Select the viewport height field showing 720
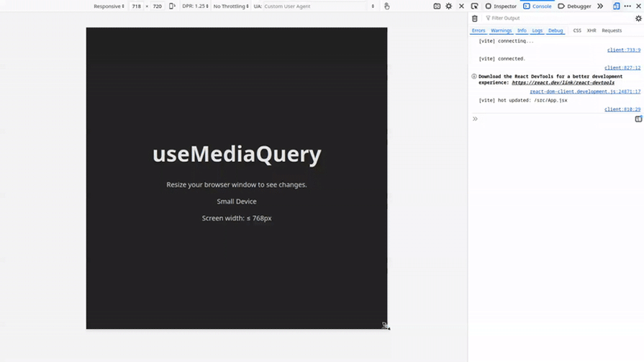 pyautogui.click(x=158, y=6)
